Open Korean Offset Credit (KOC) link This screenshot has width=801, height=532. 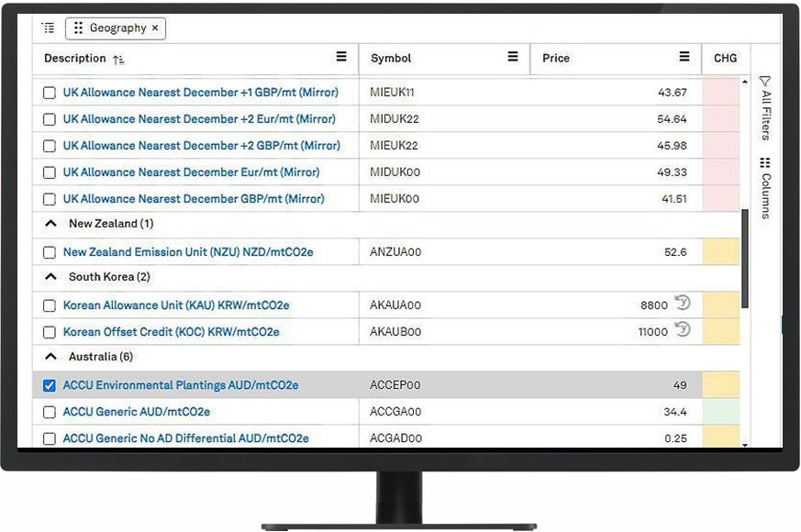point(171,332)
